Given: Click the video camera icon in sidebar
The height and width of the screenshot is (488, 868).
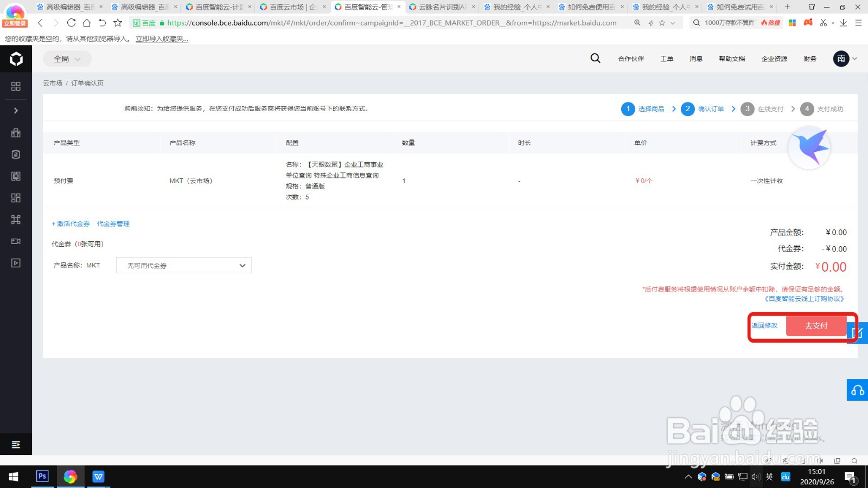Looking at the screenshot, I should point(15,241).
